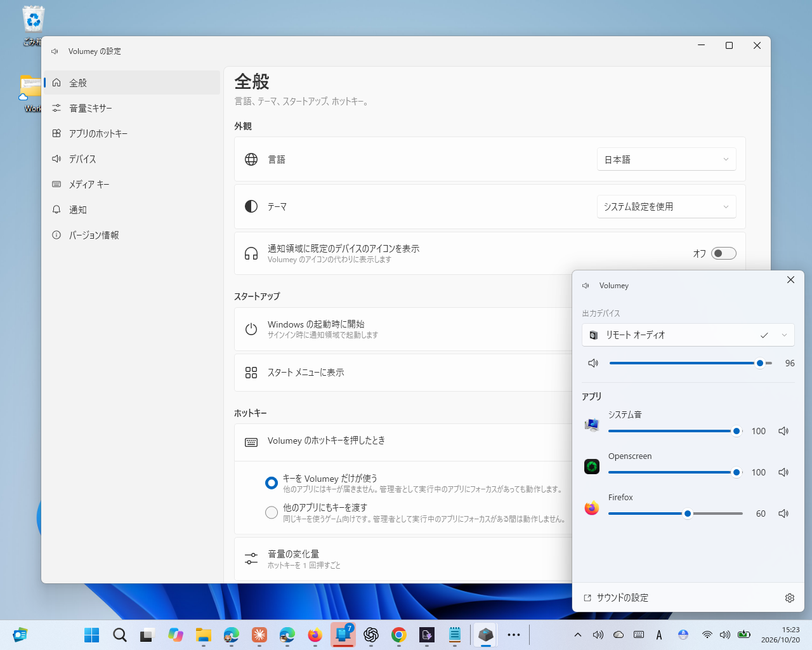Launch Copilot from taskbar

pos(176,635)
